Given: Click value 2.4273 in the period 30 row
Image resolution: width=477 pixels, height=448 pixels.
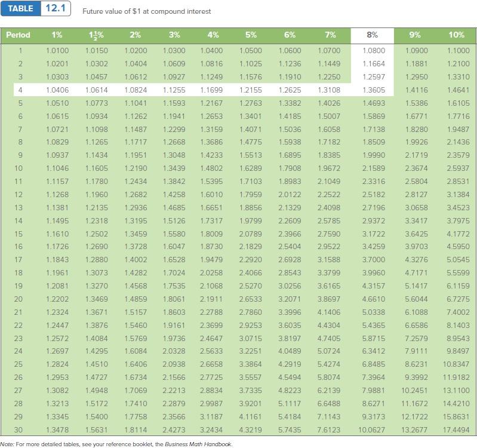Looking at the screenshot, I should [174, 430].
